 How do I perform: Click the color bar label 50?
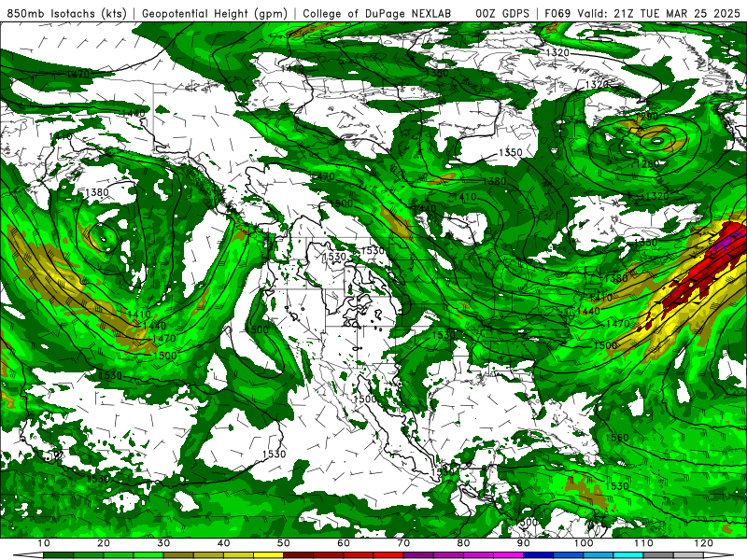coord(284,543)
